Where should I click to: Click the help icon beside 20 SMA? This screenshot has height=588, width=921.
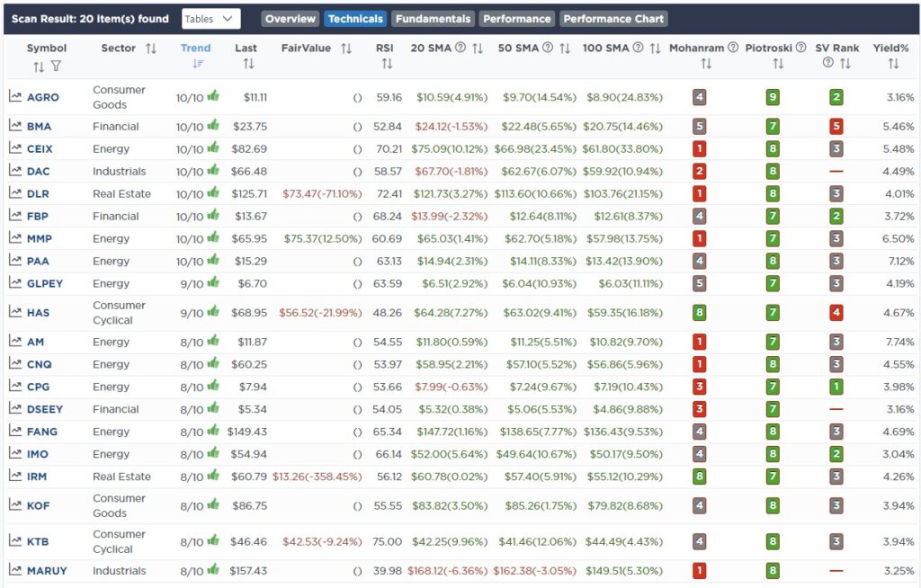[x=460, y=48]
